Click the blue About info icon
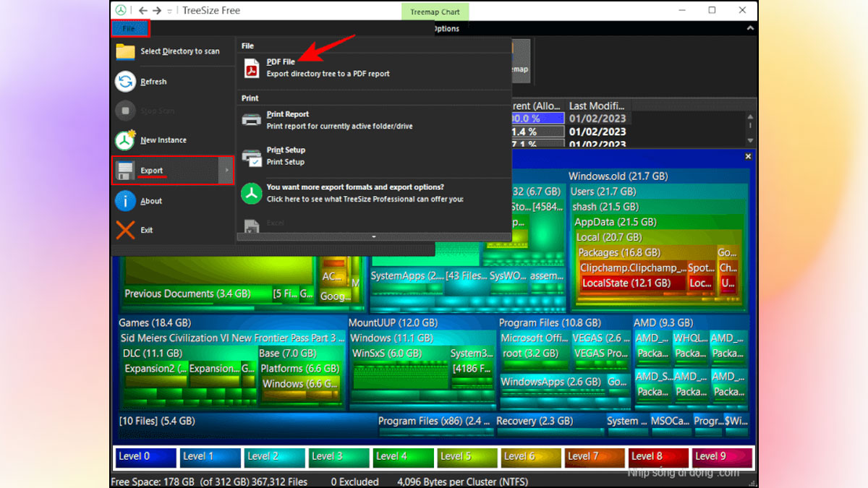The width and height of the screenshot is (868, 488). 126,201
